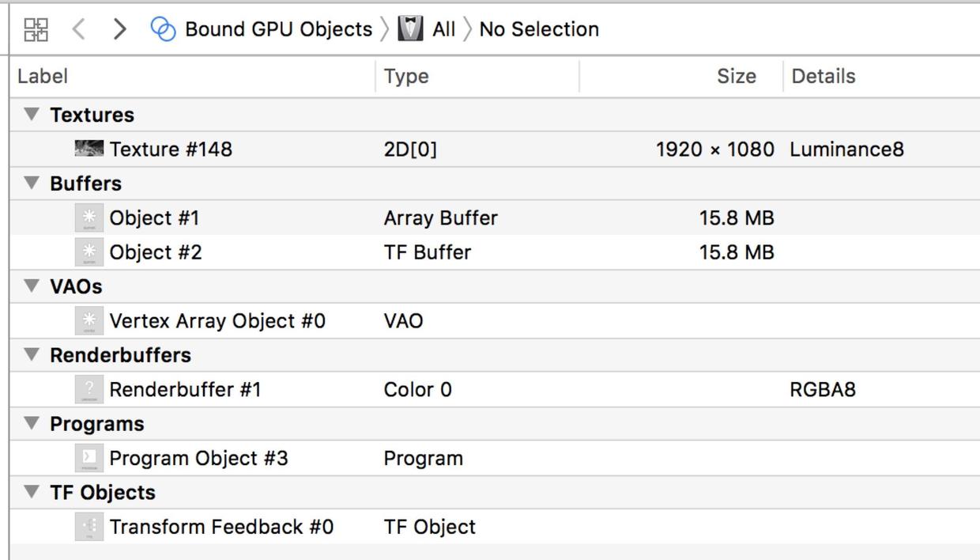Collapse the TF Objects group
The image size is (980, 560).
pyautogui.click(x=32, y=492)
